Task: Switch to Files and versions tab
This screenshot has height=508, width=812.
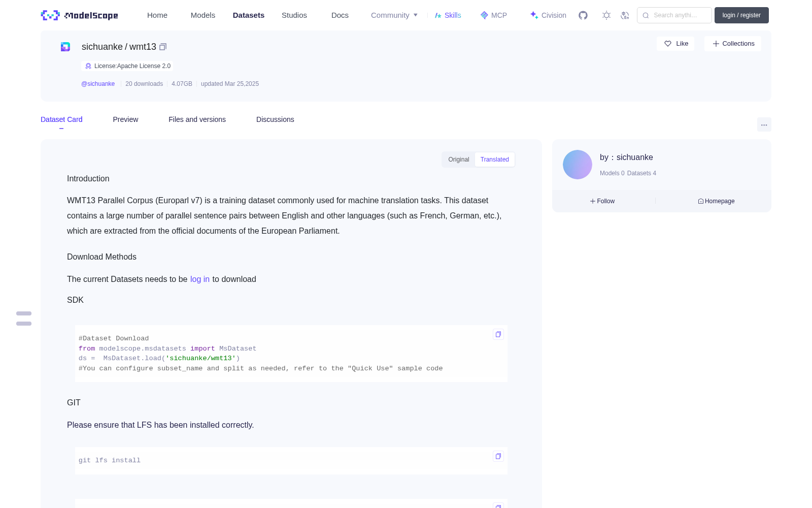Action: click(197, 119)
